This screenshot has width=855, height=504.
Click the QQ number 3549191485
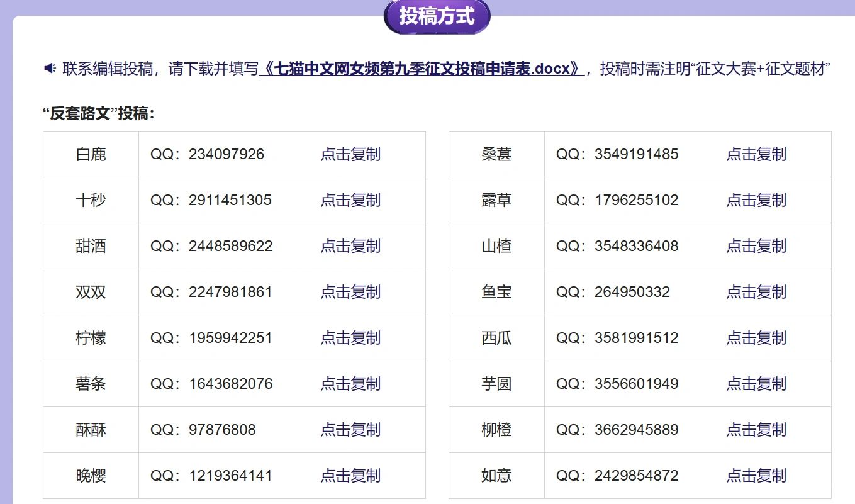(637, 154)
